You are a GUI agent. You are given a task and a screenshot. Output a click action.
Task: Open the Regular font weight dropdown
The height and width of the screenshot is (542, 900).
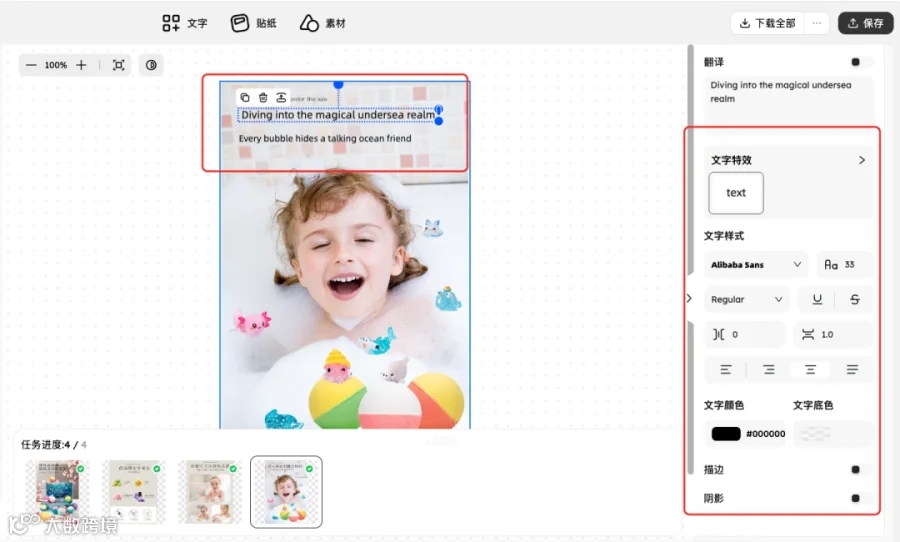747,299
